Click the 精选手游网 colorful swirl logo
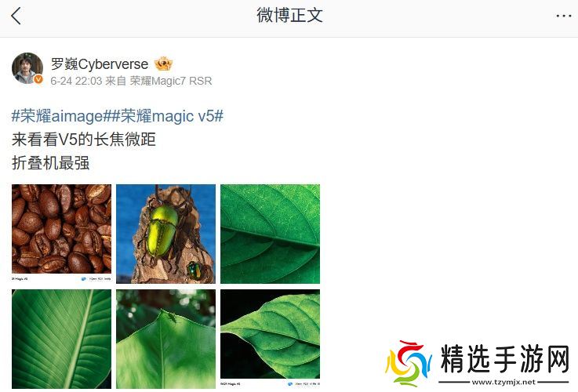Image resolution: width=578 pixels, height=392 pixels. 408,363
